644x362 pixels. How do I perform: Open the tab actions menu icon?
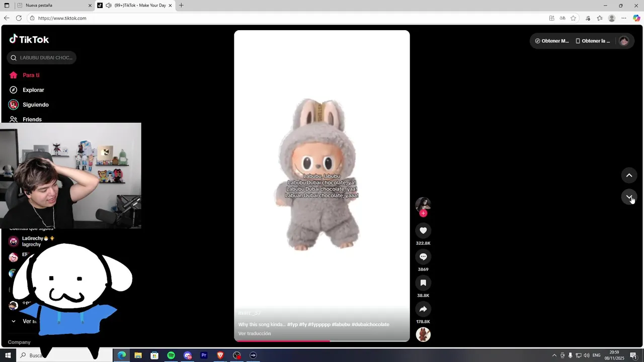click(7, 6)
